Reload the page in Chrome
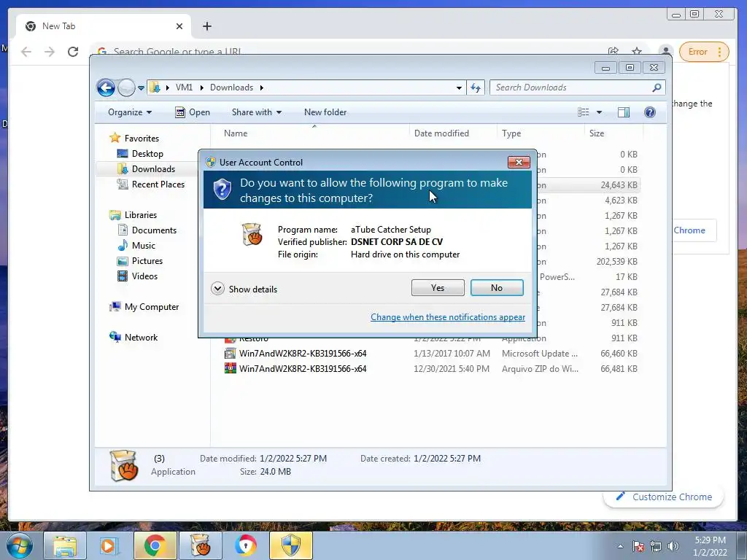 (x=73, y=52)
